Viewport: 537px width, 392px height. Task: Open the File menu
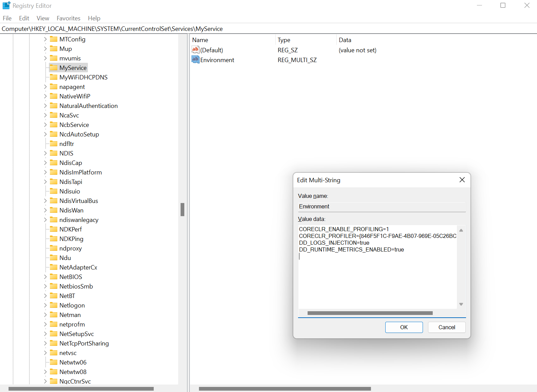[x=7, y=18]
